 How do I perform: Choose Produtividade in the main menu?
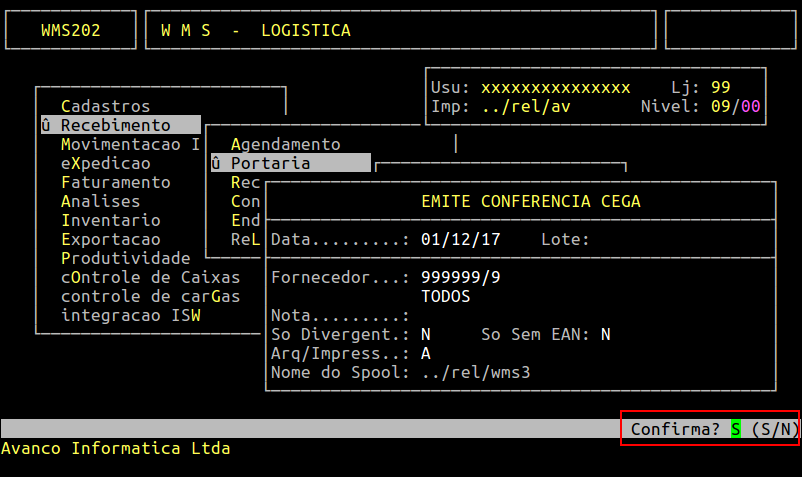pyautogui.click(x=125, y=258)
